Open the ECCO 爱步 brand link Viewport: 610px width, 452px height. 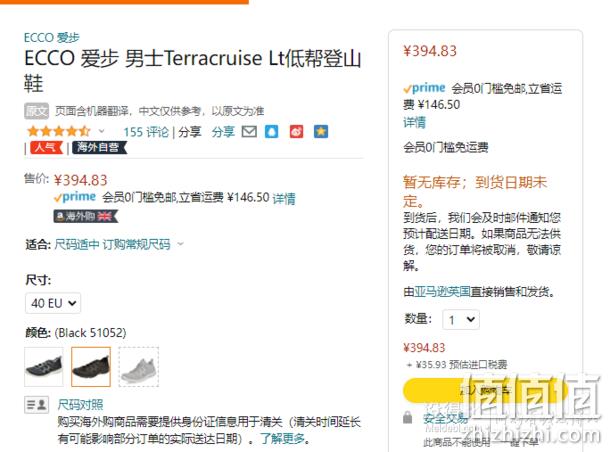(x=52, y=38)
